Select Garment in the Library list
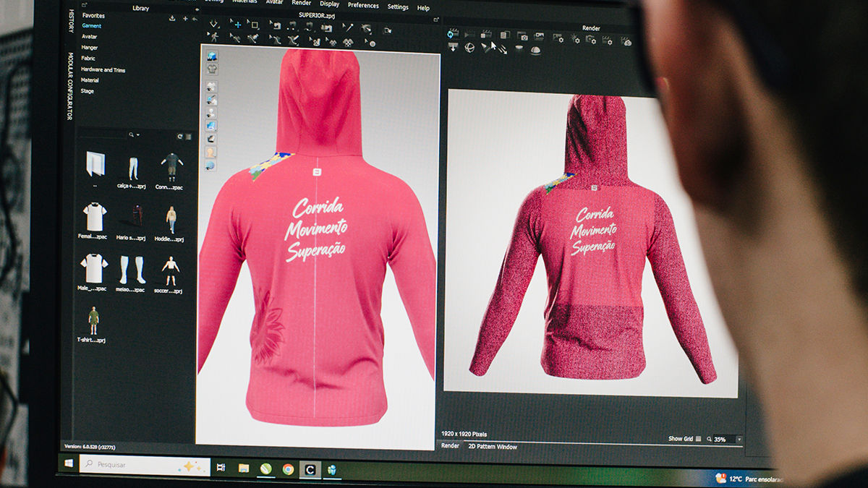The width and height of the screenshot is (868, 488). coord(92,25)
